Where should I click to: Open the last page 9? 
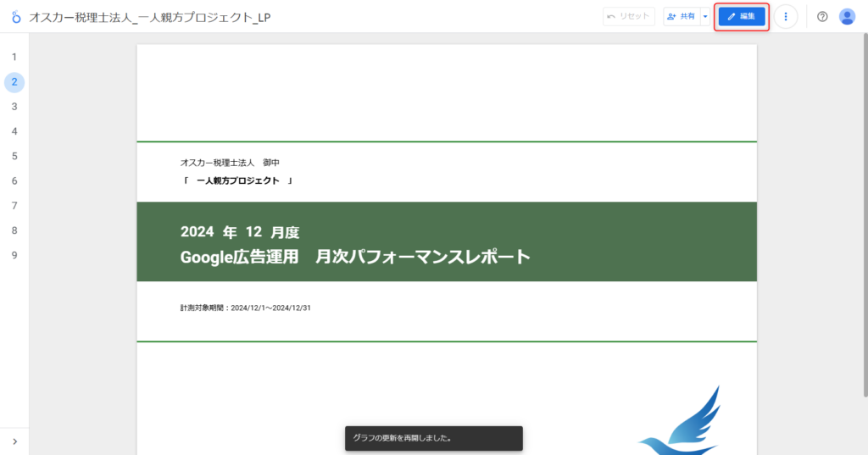coord(14,255)
